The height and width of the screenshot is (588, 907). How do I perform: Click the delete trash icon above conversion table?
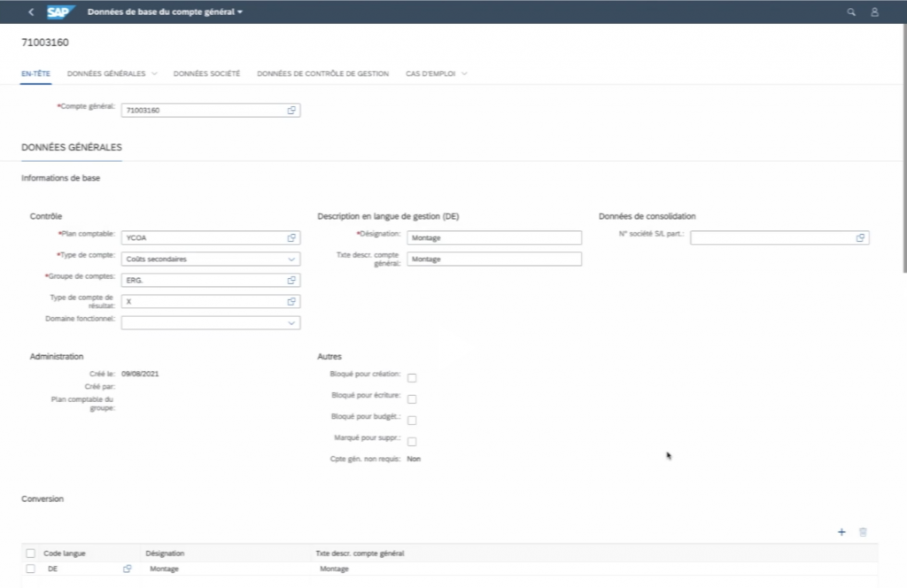[863, 532]
